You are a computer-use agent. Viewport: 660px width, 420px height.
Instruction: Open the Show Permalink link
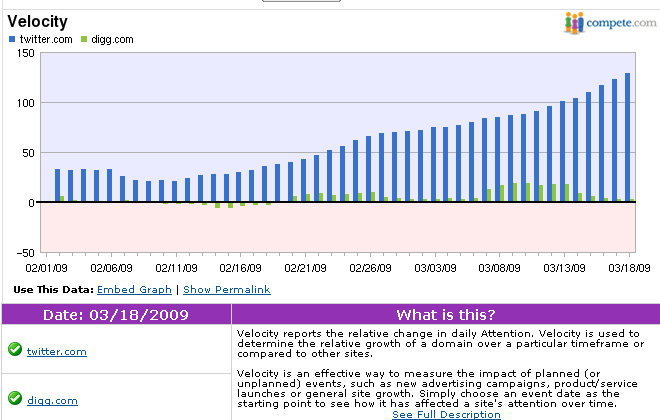227,290
